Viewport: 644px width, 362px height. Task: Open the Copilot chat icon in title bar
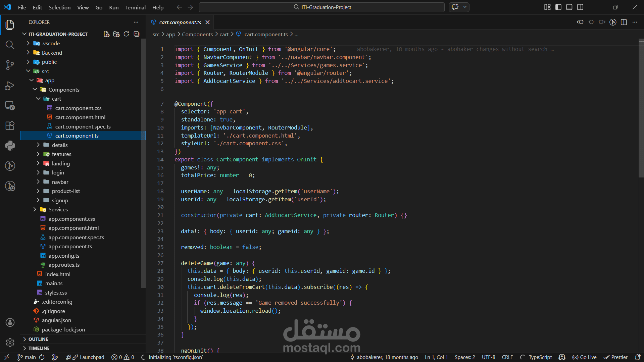pos(455,7)
